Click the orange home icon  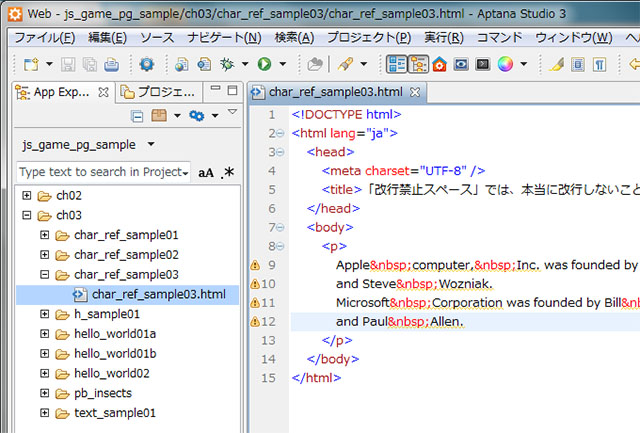click(x=439, y=64)
